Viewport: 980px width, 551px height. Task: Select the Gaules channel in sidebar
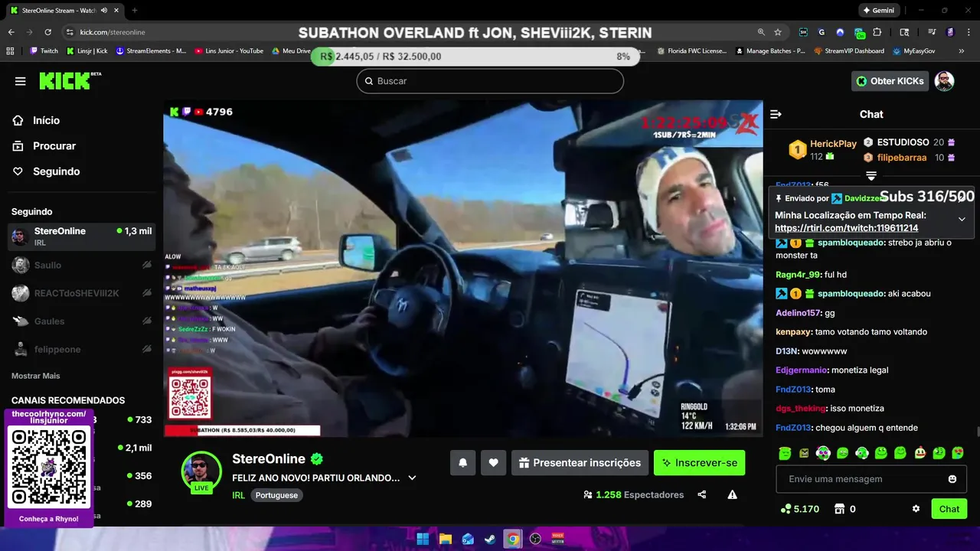81,321
